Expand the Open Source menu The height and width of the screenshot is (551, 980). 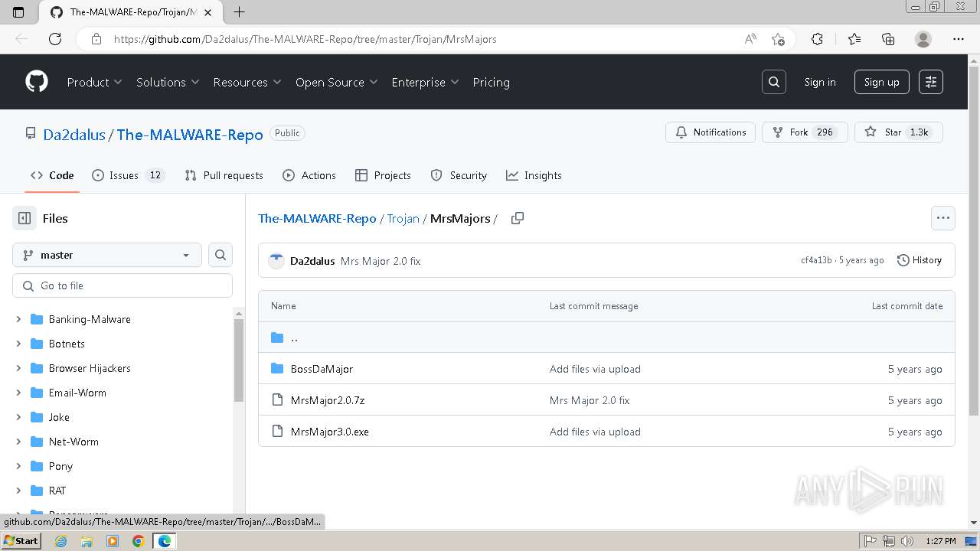pyautogui.click(x=337, y=82)
